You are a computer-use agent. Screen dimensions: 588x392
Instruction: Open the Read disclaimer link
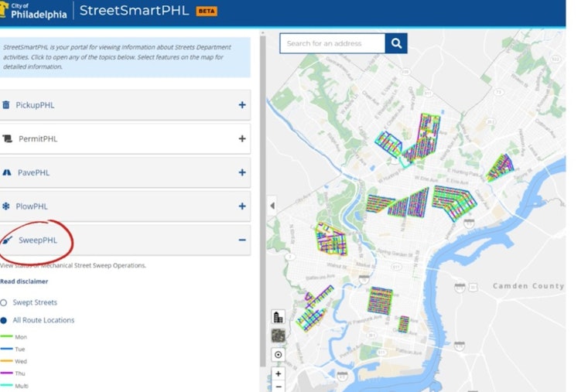pyautogui.click(x=24, y=281)
